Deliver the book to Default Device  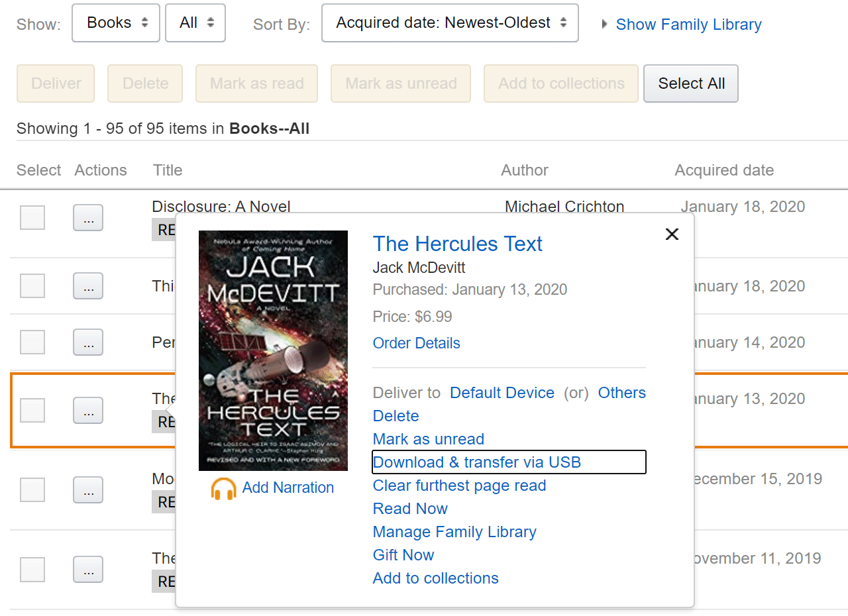click(x=502, y=393)
